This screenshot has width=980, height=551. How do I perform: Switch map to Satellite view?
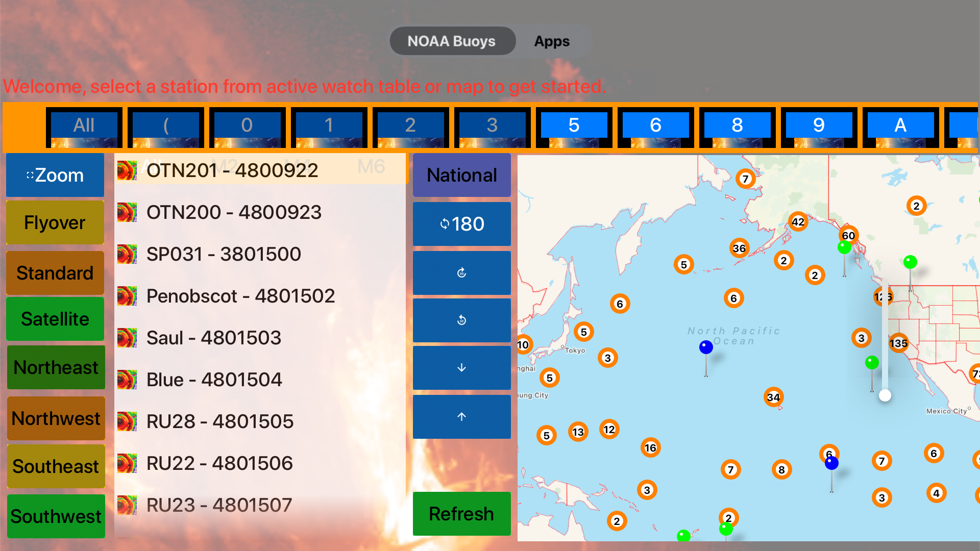[x=55, y=319]
